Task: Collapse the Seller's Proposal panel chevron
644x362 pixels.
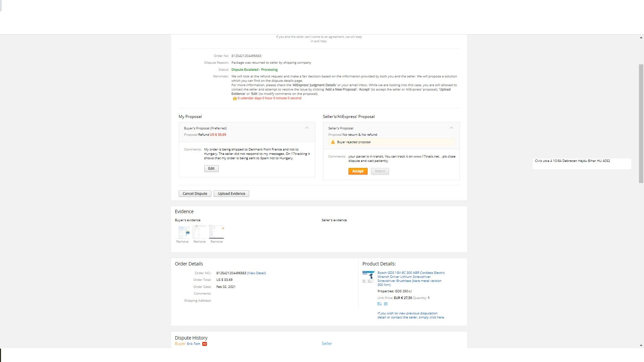Action: 451,128
